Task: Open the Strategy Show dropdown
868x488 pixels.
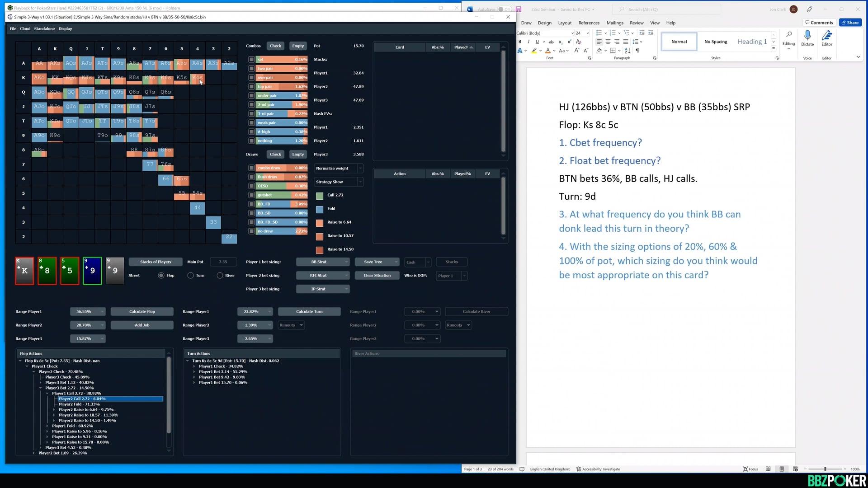Action: pos(338,182)
